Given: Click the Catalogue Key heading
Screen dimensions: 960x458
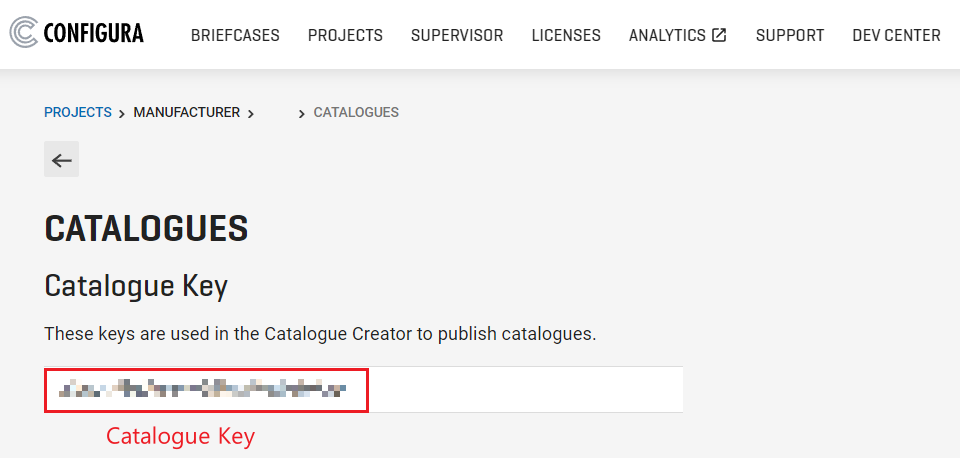Looking at the screenshot, I should click(x=136, y=287).
